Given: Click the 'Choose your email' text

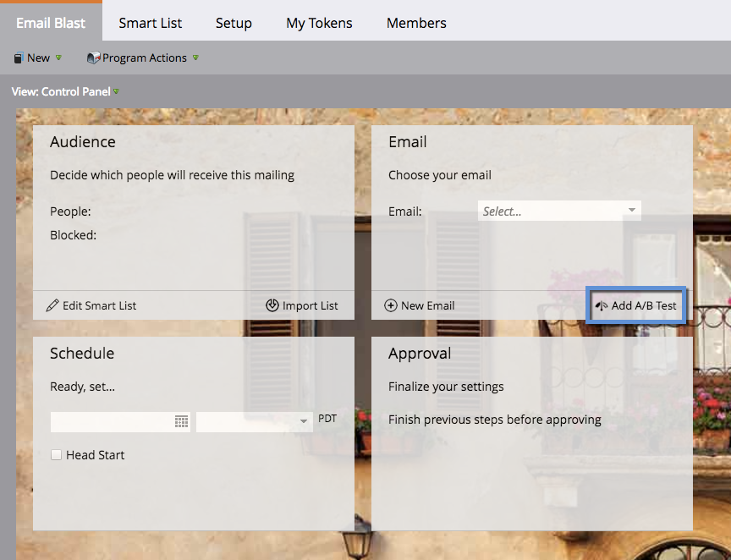Looking at the screenshot, I should click(440, 175).
